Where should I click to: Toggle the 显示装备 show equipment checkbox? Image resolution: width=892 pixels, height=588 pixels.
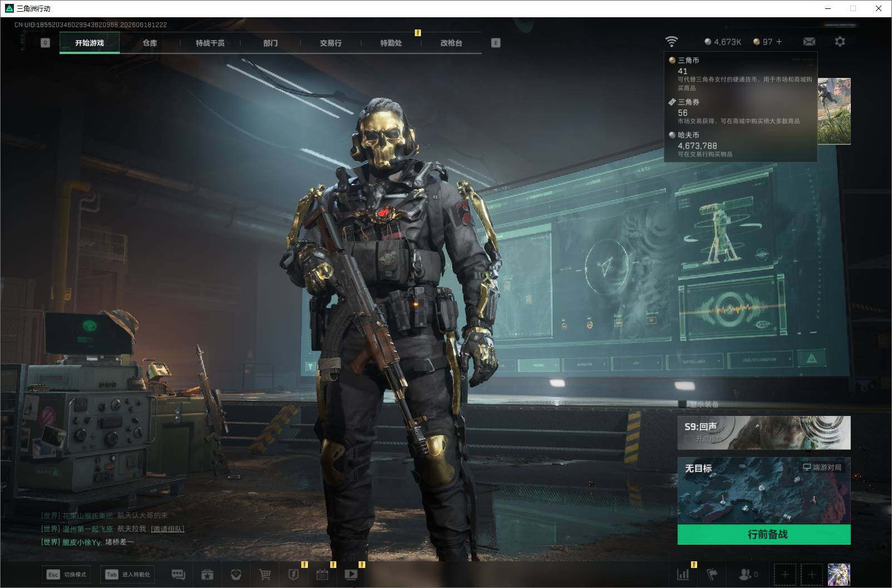tap(682, 404)
